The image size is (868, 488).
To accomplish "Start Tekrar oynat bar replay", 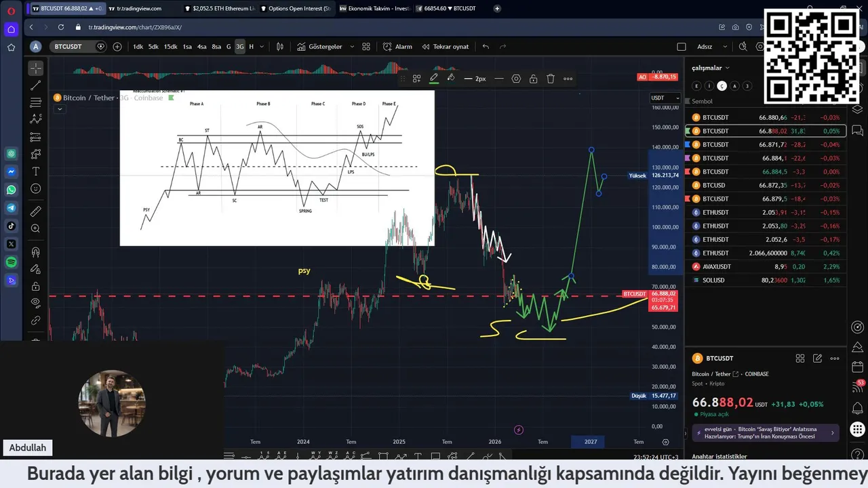I will 446,47.
